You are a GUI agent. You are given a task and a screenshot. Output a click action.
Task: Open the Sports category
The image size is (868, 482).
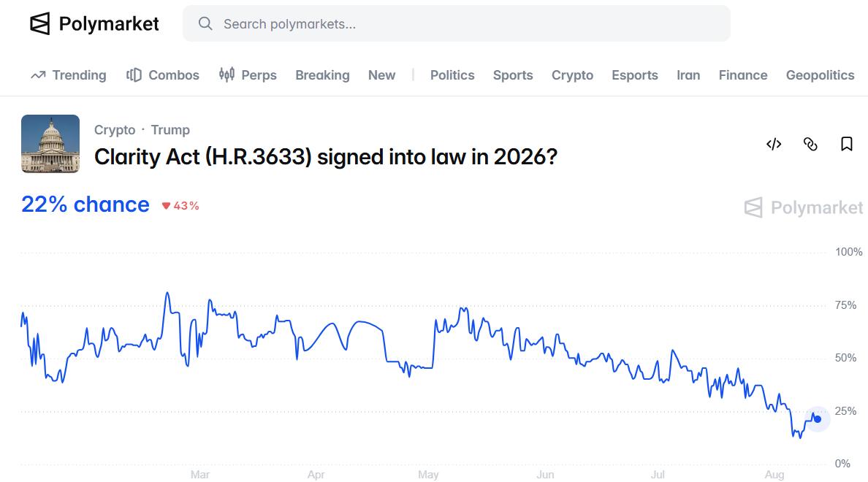[x=513, y=75]
